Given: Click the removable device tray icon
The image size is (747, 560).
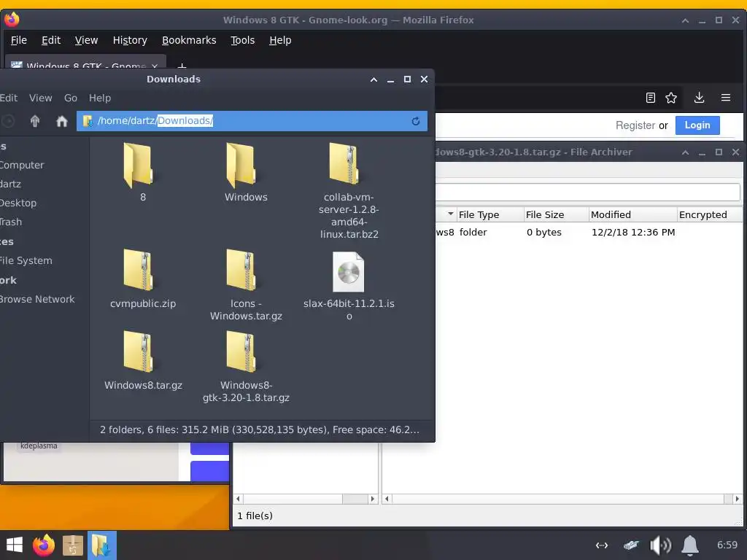Looking at the screenshot, I should coord(631,545).
